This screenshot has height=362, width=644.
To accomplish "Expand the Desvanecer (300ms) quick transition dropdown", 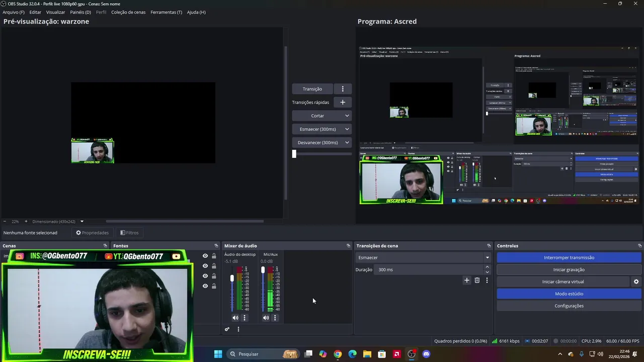I will pyautogui.click(x=347, y=143).
